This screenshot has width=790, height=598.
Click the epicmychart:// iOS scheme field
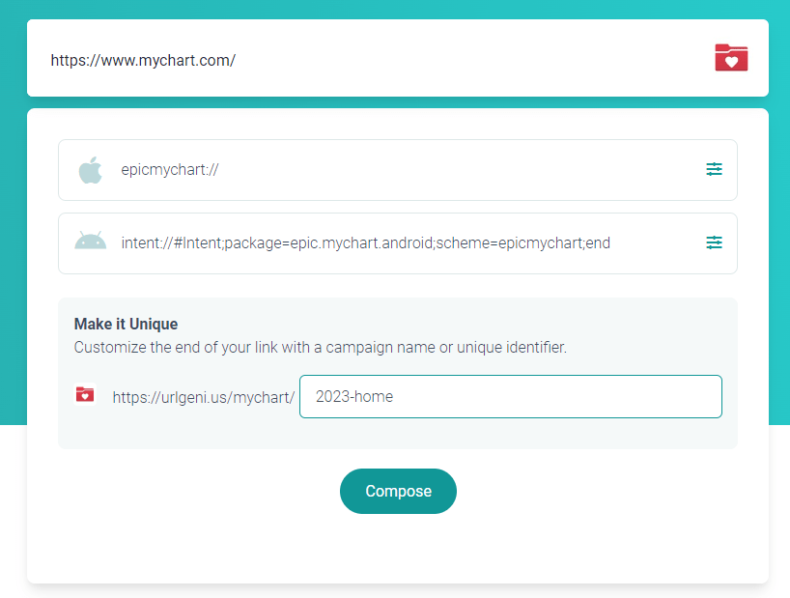point(398,170)
